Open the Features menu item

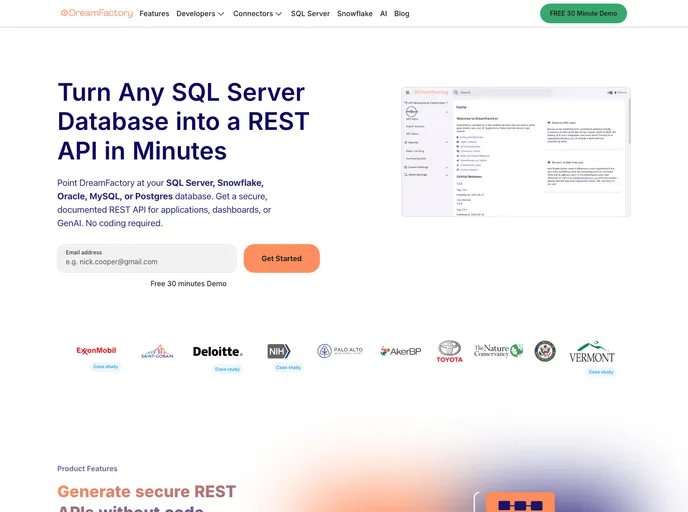tap(154, 14)
